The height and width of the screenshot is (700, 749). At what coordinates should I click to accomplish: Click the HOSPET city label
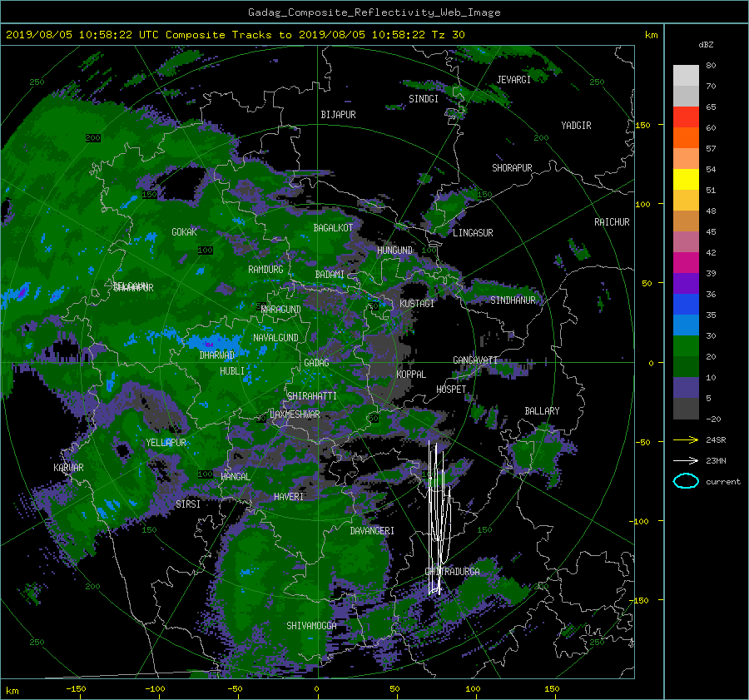[451, 390]
